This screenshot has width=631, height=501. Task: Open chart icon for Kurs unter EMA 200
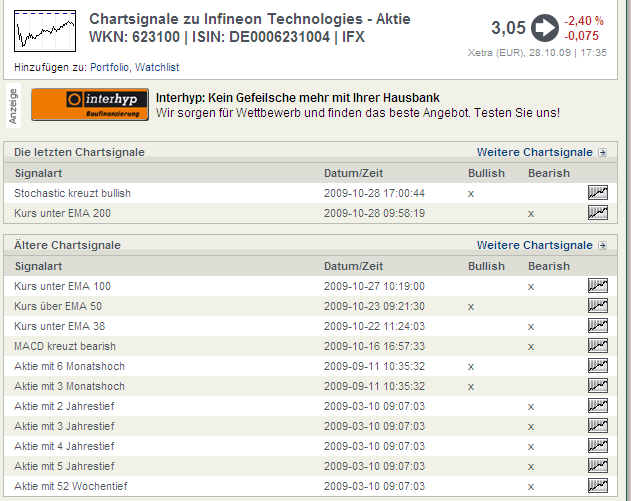pos(598,212)
